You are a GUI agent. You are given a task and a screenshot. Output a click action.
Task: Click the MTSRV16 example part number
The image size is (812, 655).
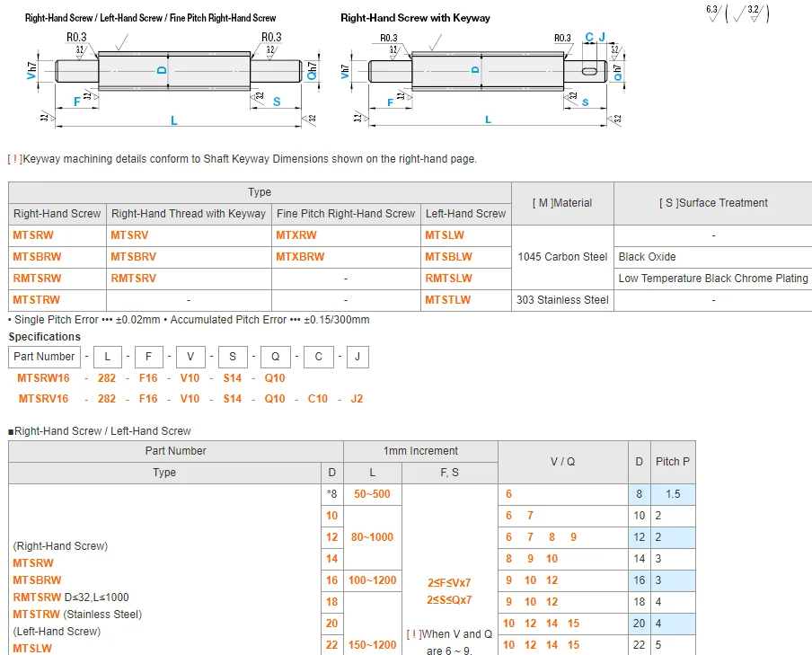point(43,399)
